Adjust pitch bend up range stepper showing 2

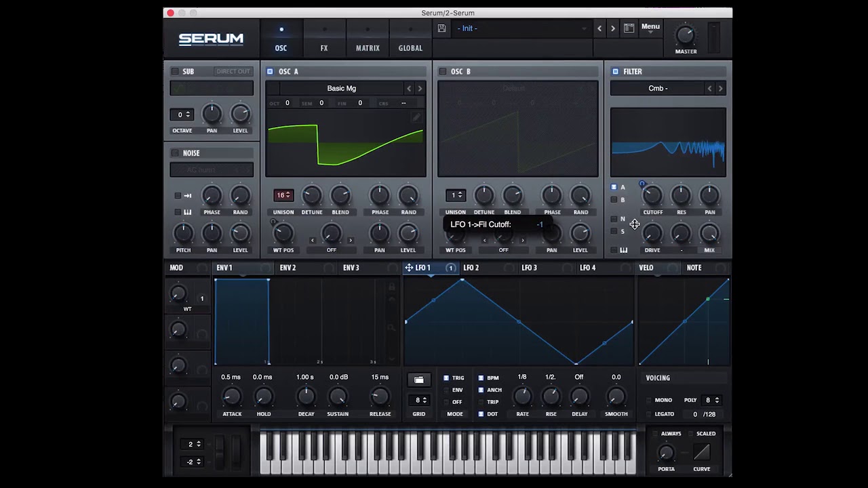pyautogui.click(x=194, y=444)
